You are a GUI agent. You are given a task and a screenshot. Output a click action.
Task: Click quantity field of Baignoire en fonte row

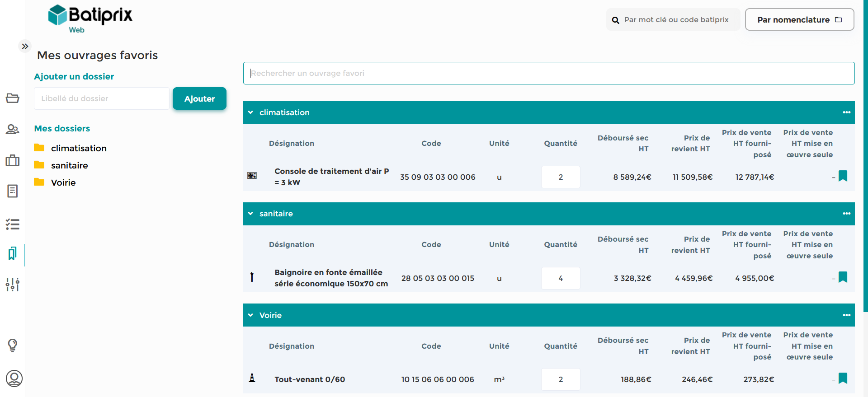pos(561,278)
